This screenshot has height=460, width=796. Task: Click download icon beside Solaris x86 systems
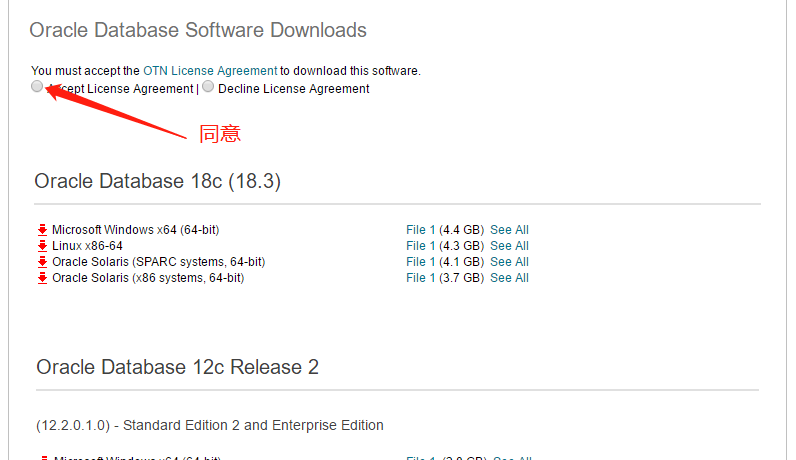tap(43, 278)
